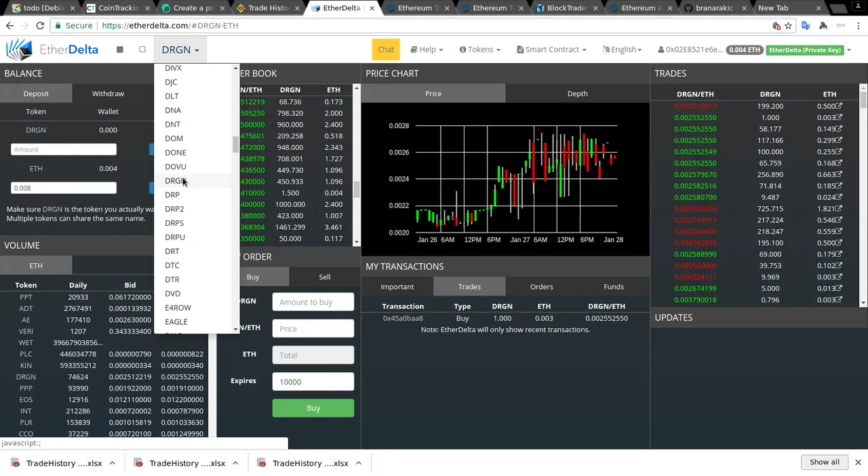Open the Trades tab in My Transactions
Image resolution: width=868 pixels, height=476 pixels.
469,287
